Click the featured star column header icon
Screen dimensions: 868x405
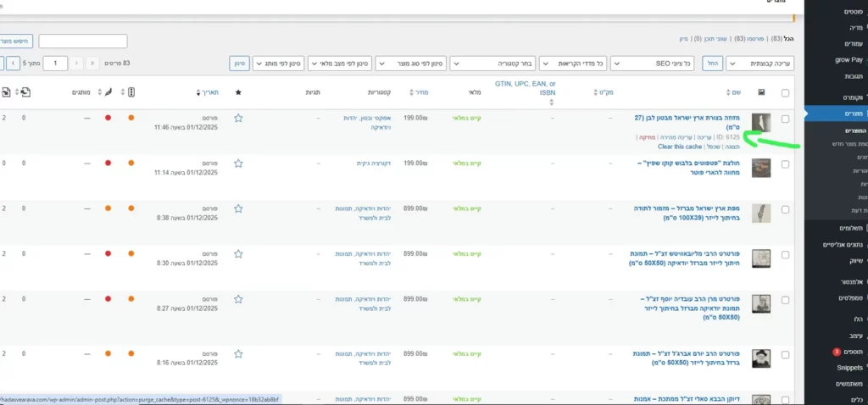click(238, 92)
